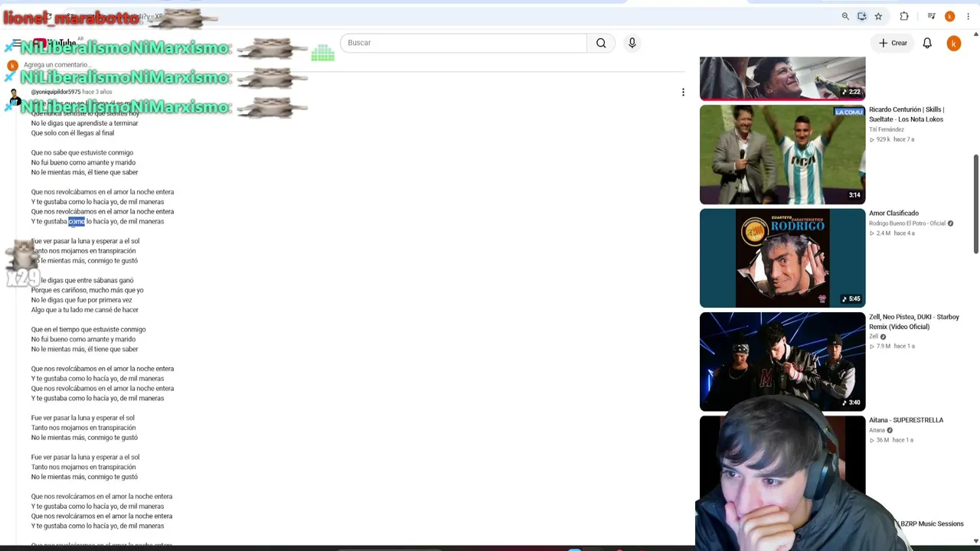The width and height of the screenshot is (980, 551).
Task: Click the highlighted word 'como' in the lyrics
Action: tap(77, 221)
